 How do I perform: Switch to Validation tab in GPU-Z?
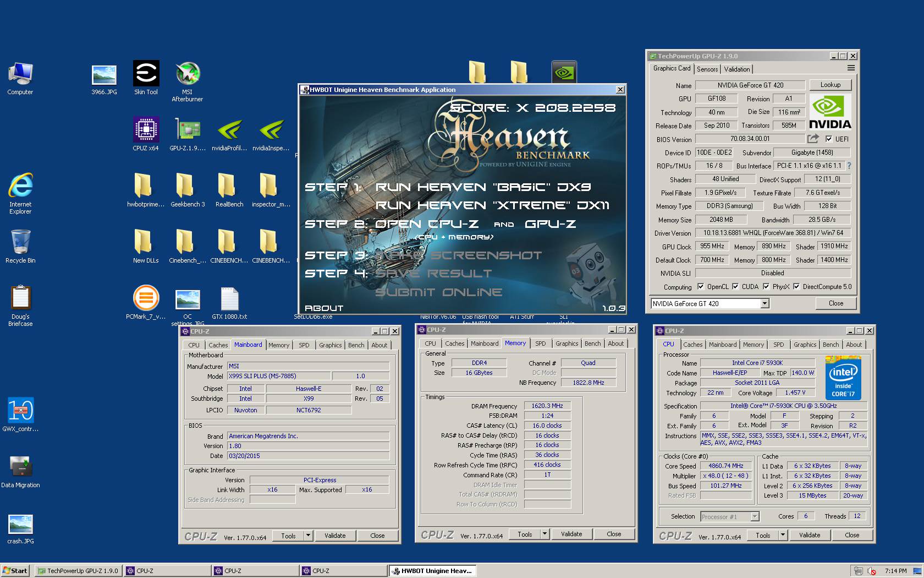pos(736,69)
